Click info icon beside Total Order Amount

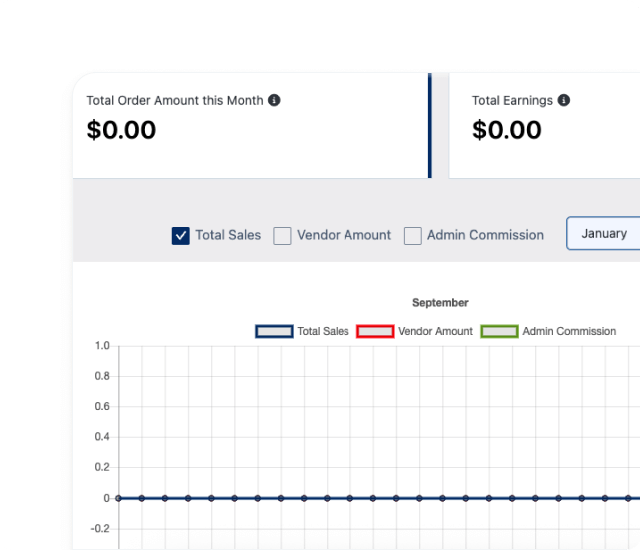click(x=274, y=100)
